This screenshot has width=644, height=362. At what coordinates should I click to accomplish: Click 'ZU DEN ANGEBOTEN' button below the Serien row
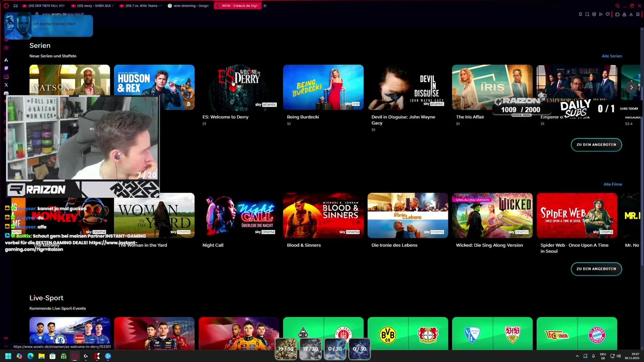tap(596, 144)
